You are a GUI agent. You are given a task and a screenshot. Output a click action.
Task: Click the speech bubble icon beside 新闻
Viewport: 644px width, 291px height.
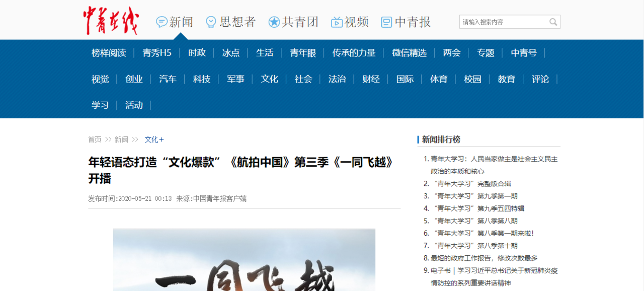(162, 22)
